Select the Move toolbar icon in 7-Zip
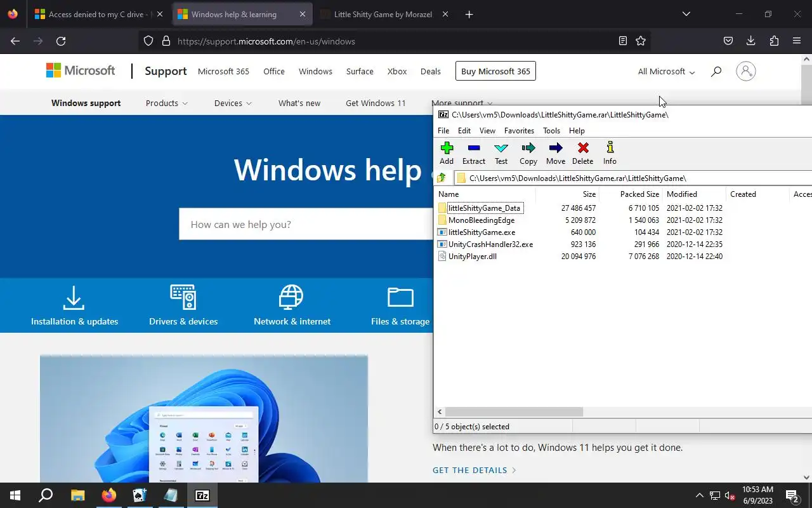Screen dimensions: 812x508 (x=555, y=153)
